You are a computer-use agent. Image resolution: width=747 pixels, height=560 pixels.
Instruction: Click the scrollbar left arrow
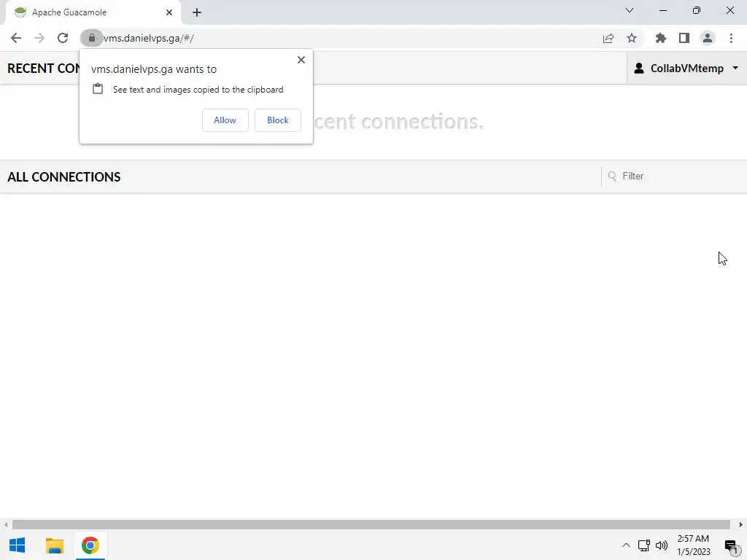pyautogui.click(x=6, y=524)
